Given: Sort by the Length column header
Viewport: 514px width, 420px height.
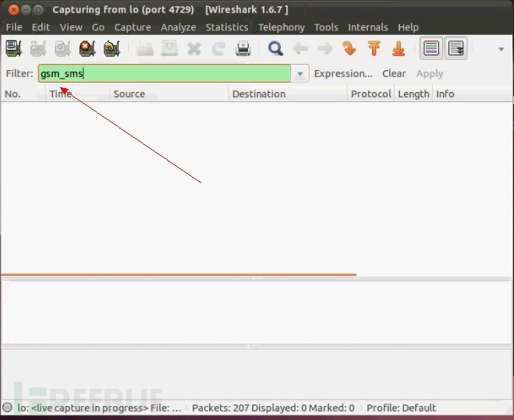Looking at the screenshot, I should pyautogui.click(x=413, y=94).
